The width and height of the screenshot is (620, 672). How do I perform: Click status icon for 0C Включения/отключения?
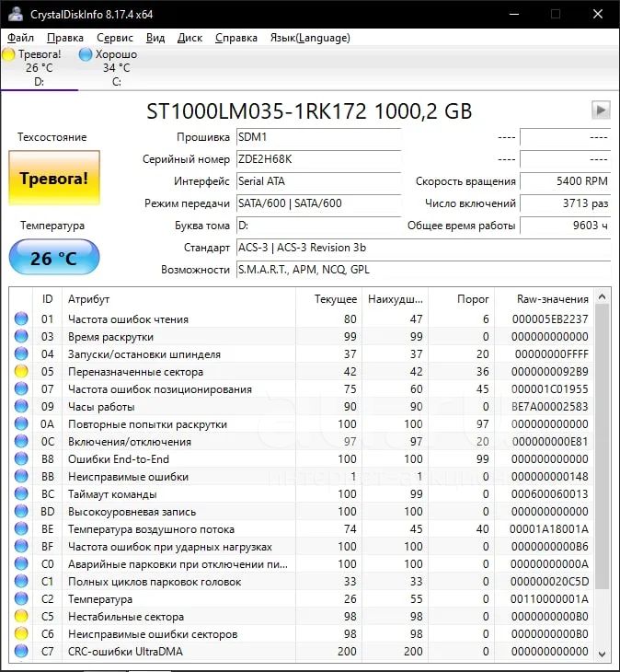[21, 441]
